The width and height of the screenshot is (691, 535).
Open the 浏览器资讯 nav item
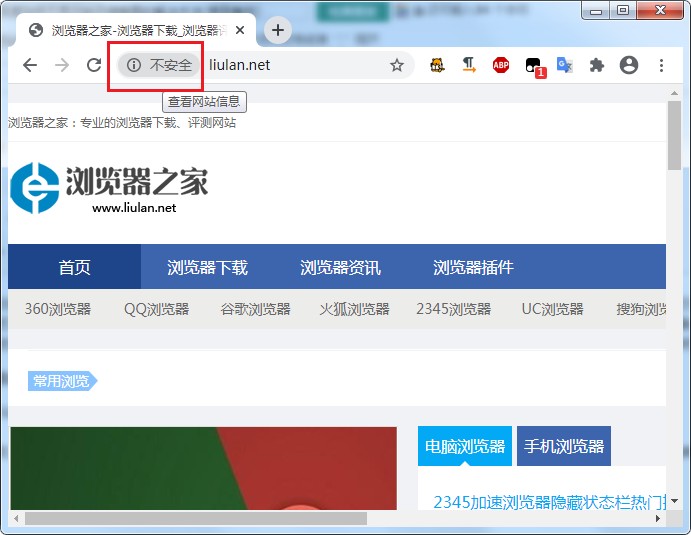tap(340, 267)
